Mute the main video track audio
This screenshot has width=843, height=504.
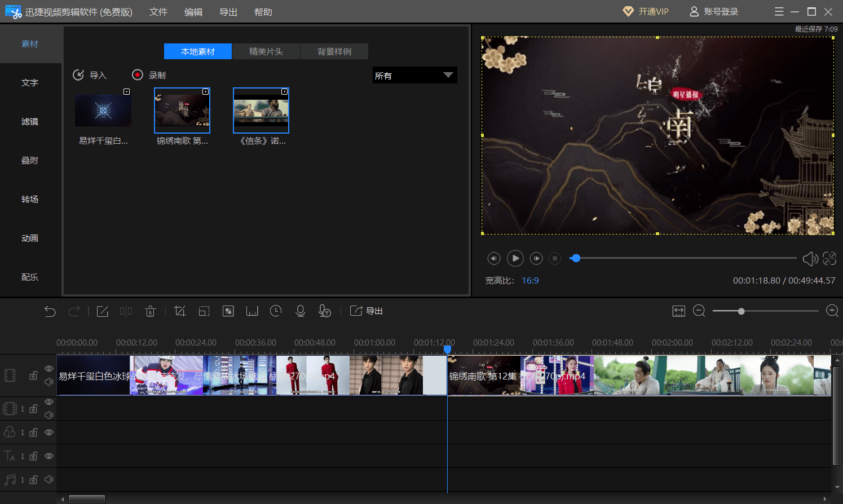point(49,382)
